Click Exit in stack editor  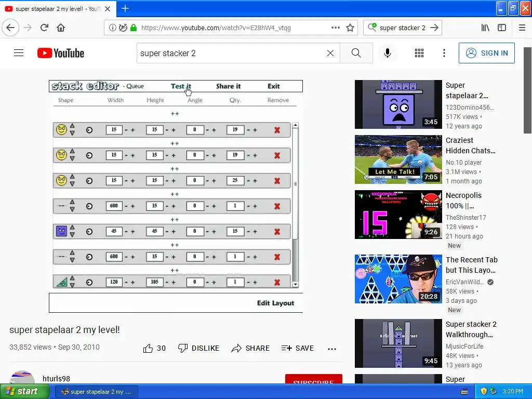pos(273,86)
